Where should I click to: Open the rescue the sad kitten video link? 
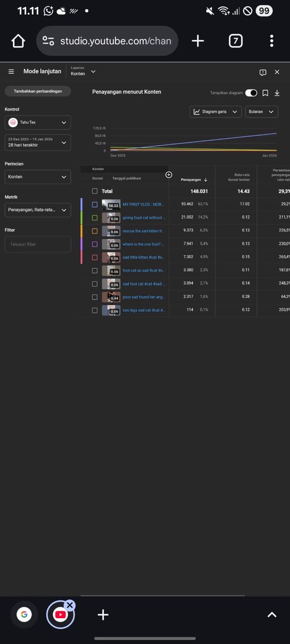[x=144, y=231]
